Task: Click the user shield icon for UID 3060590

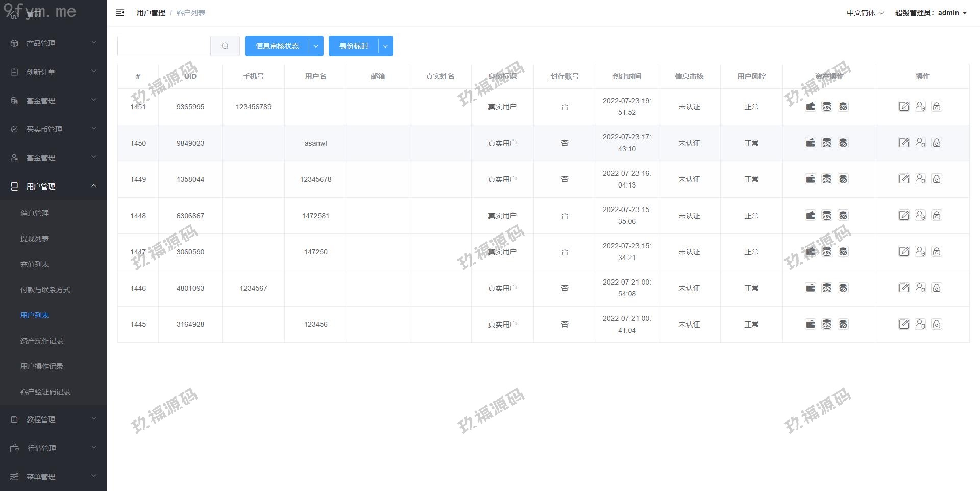Action: (920, 251)
